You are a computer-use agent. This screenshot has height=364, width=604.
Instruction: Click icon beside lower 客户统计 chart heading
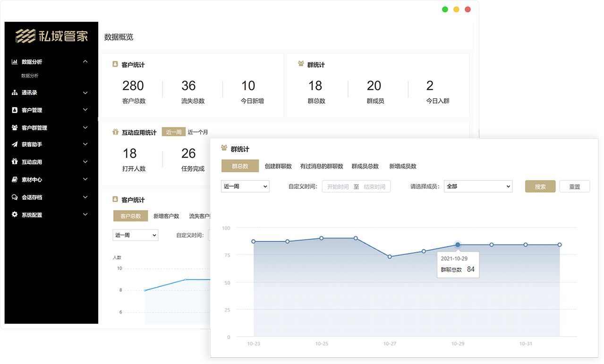click(115, 199)
